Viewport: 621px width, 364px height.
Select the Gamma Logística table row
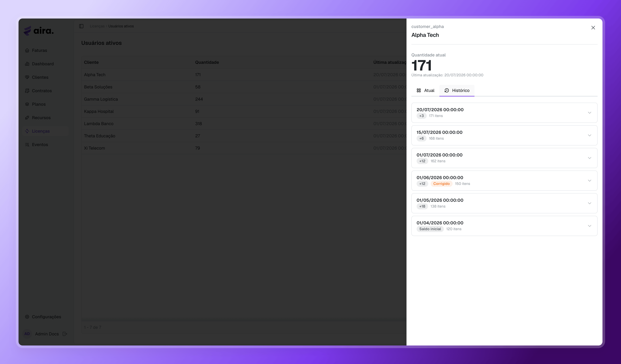pos(244,99)
